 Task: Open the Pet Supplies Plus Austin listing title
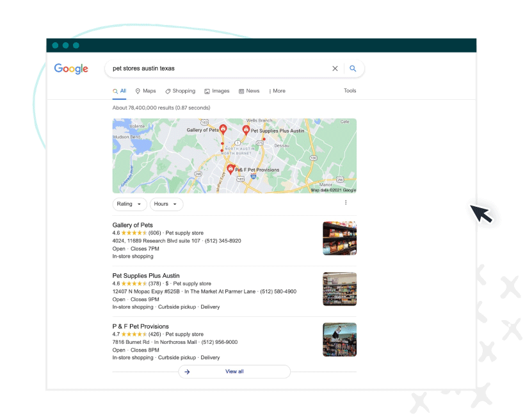[146, 276]
